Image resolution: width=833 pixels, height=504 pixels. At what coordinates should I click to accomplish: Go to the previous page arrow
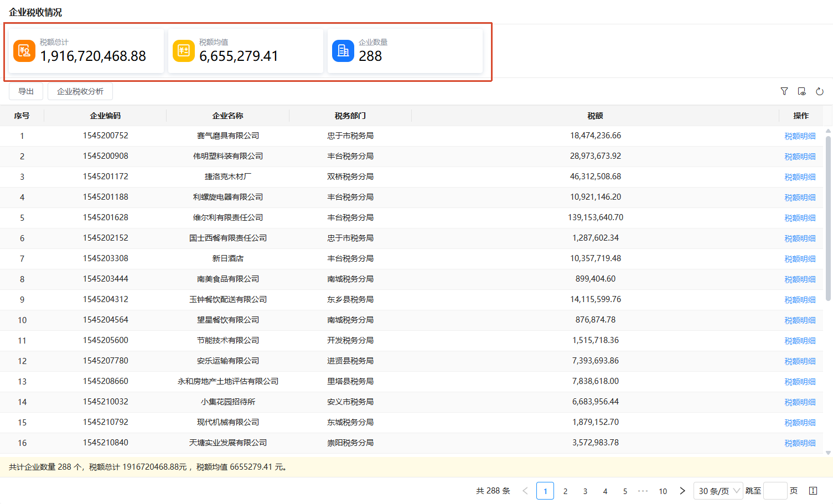525,491
